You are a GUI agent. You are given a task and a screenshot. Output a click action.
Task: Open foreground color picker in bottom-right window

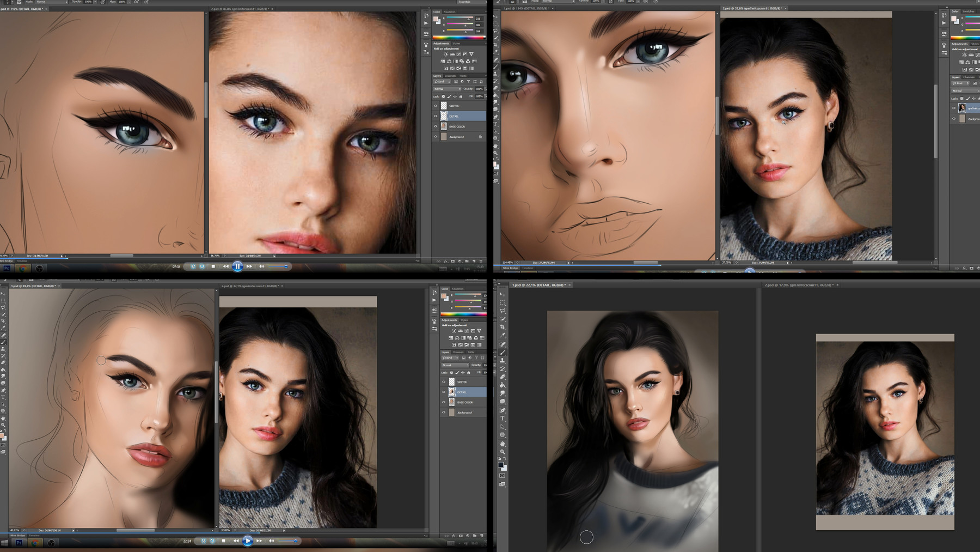[x=501, y=465]
